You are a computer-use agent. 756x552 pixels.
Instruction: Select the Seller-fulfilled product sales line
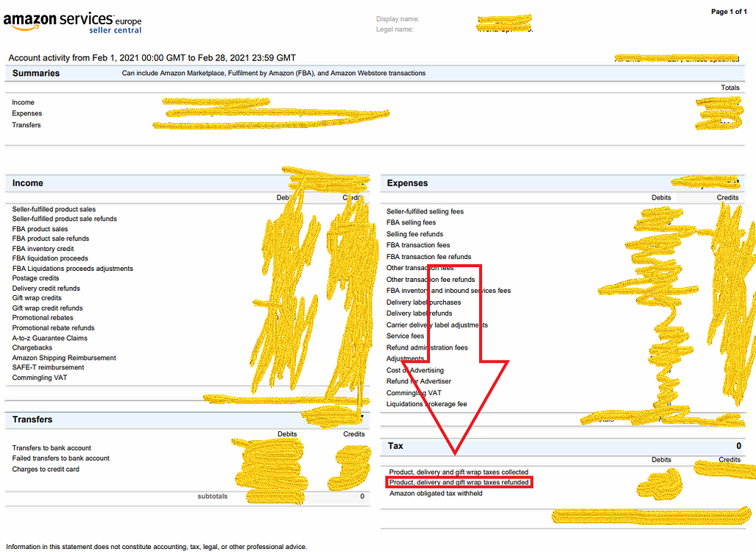(53, 209)
